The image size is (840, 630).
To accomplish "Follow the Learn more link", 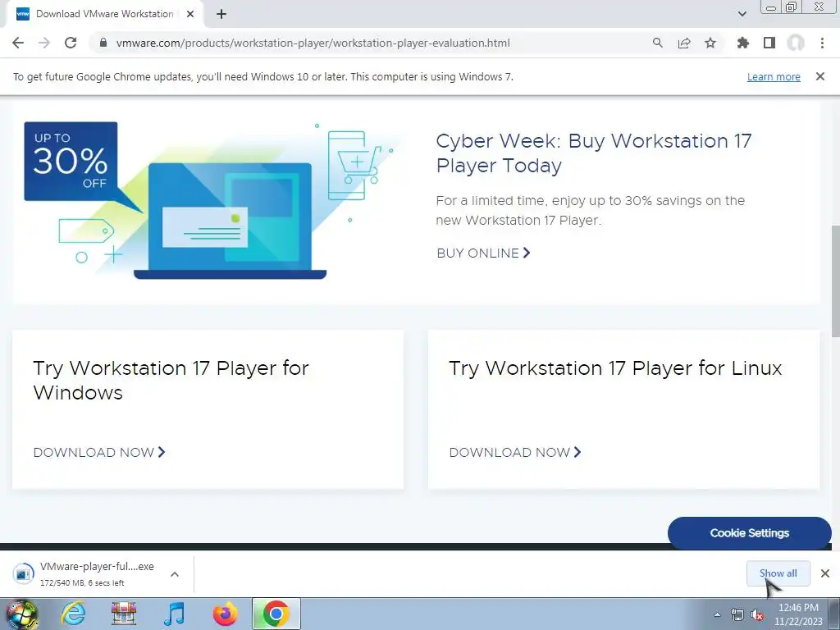I will click(774, 76).
